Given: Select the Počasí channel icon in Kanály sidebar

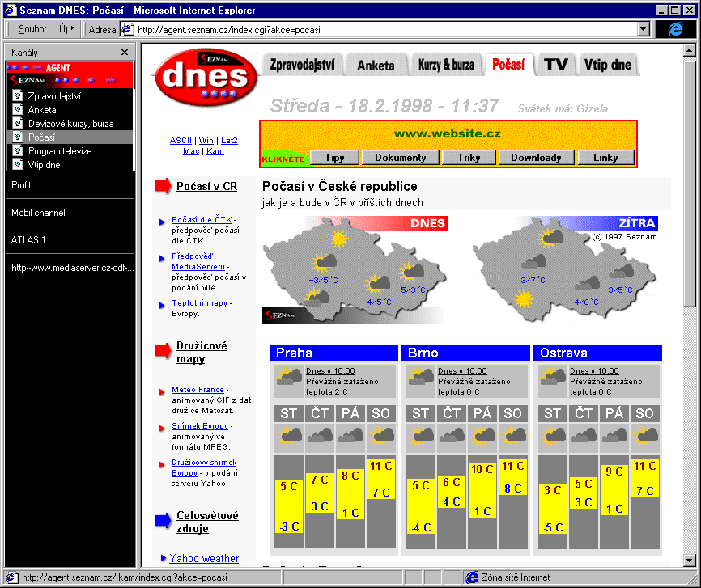Looking at the screenshot, I should pos(19,137).
